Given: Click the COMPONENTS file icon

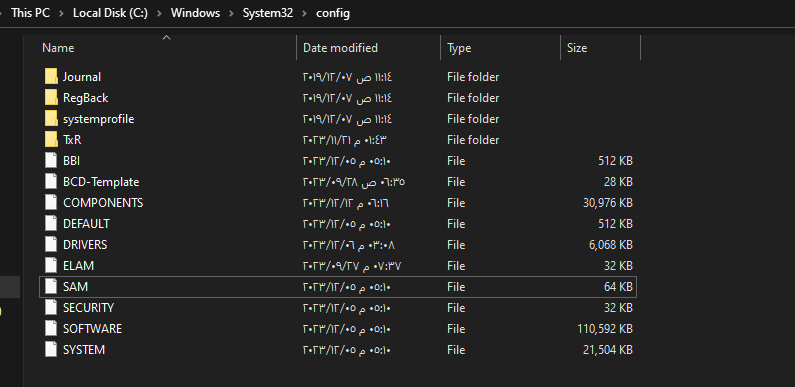Looking at the screenshot, I should (51, 203).
